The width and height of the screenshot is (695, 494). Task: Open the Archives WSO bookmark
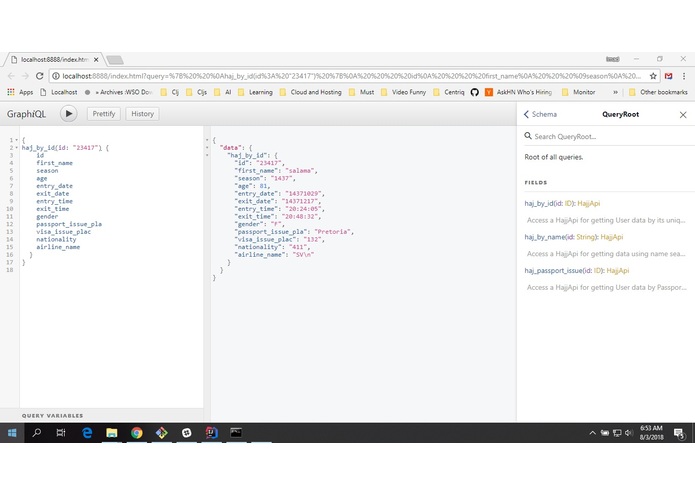coord(119,92)
